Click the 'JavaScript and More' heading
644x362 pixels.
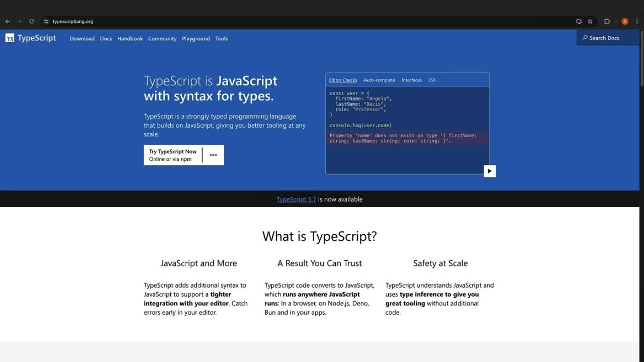(x=199, y=263)
